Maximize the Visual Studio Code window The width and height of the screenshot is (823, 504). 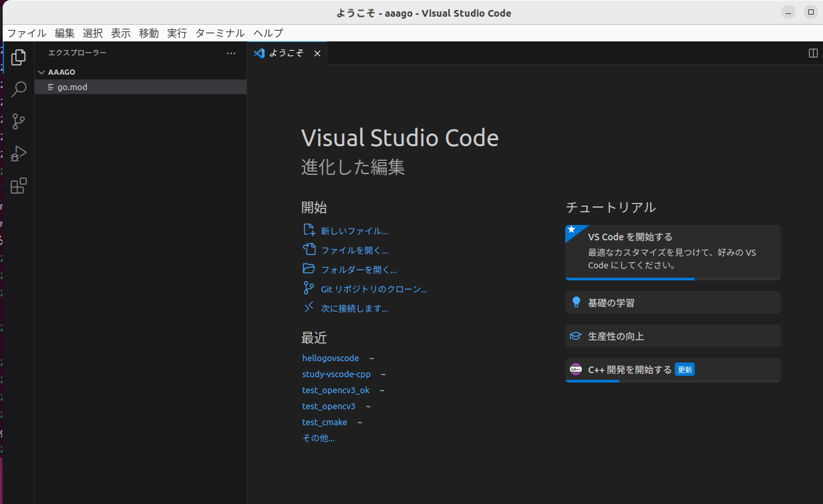tap(810, 13)
